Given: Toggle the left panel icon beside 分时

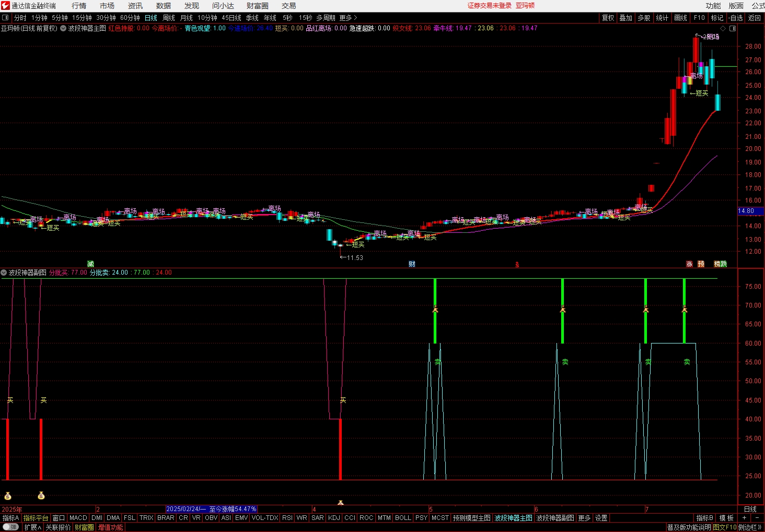Looking at the screenshot, I should tap(5, 18).
